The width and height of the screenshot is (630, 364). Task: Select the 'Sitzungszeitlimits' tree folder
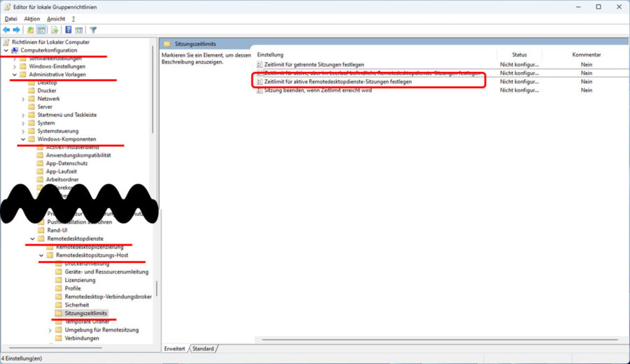(x=85, y=314)
